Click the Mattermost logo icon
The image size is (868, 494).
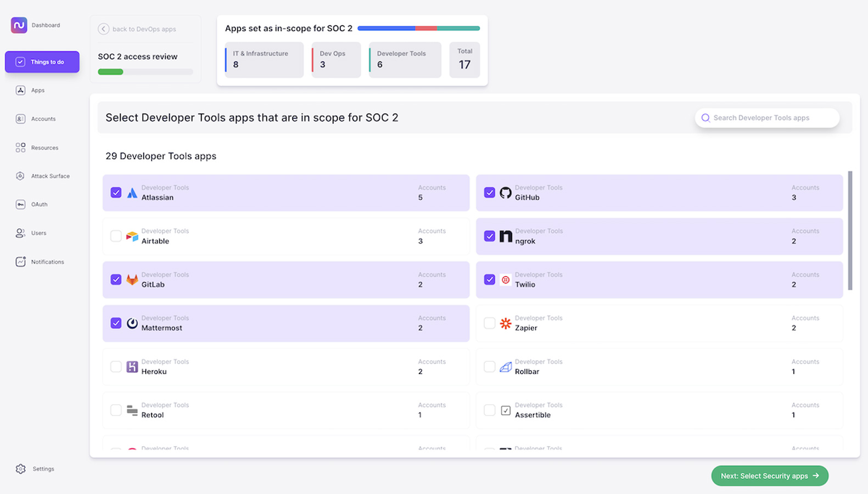(132, 323)
